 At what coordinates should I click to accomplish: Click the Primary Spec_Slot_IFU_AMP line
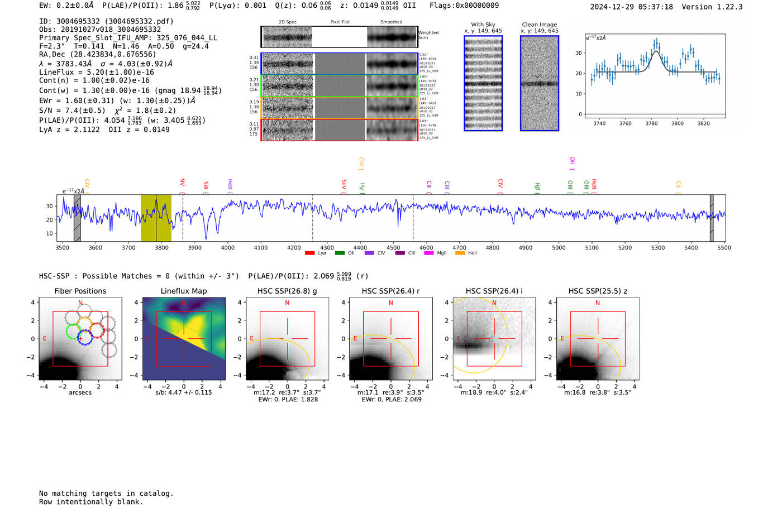128,38
